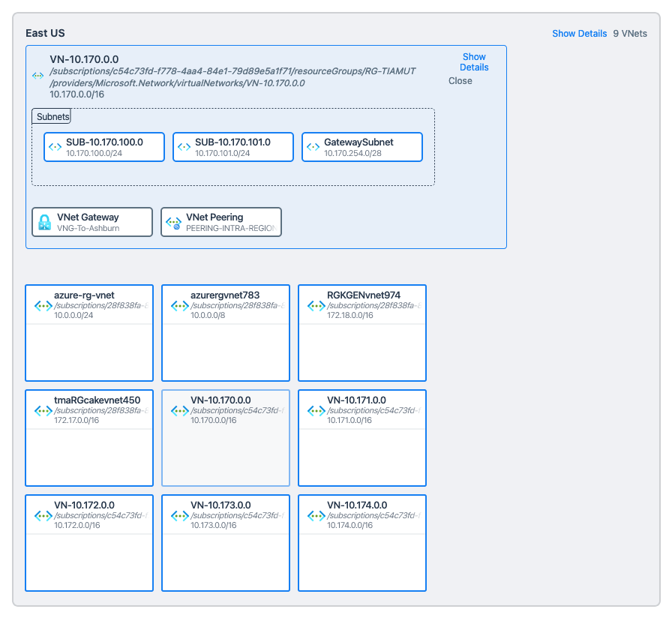Expand the azurergvnet783 VNet card
The height and width of the screenshot is (618, 672).
coord(226,333)
